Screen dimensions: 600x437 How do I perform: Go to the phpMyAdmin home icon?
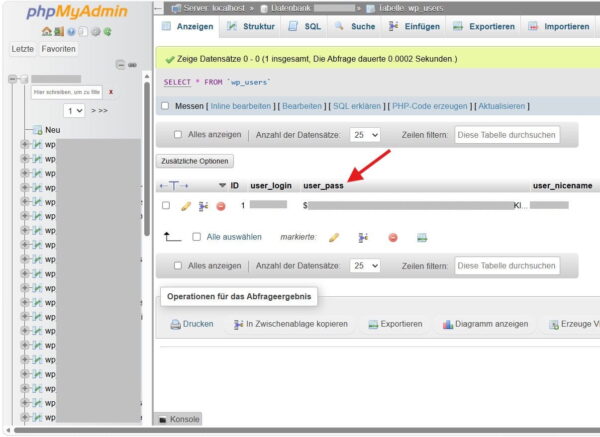point(47,31)
